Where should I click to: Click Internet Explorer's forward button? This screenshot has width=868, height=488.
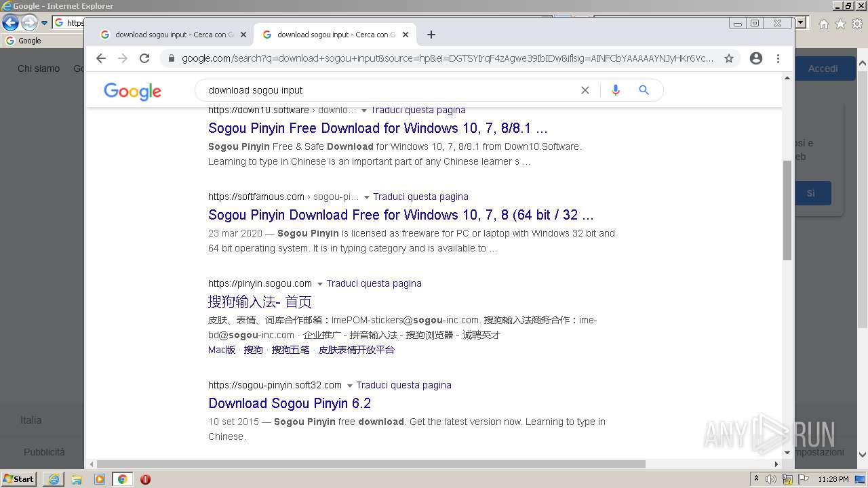[x=29, y=23]
